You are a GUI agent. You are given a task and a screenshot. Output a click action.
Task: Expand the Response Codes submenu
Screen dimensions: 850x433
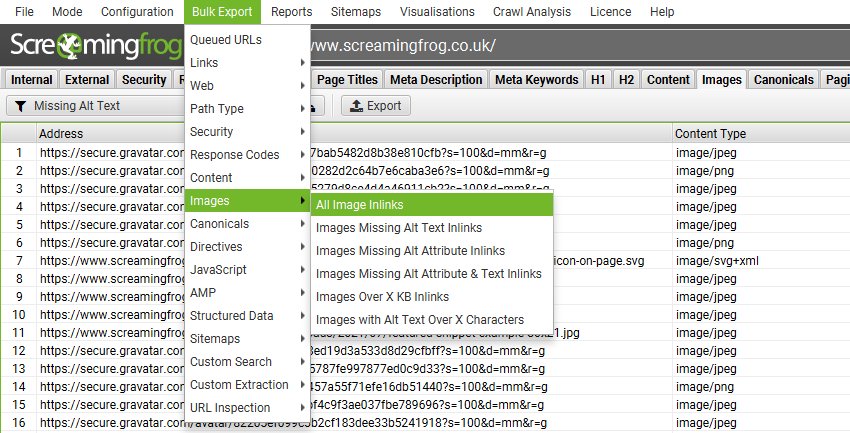point(247,154)
